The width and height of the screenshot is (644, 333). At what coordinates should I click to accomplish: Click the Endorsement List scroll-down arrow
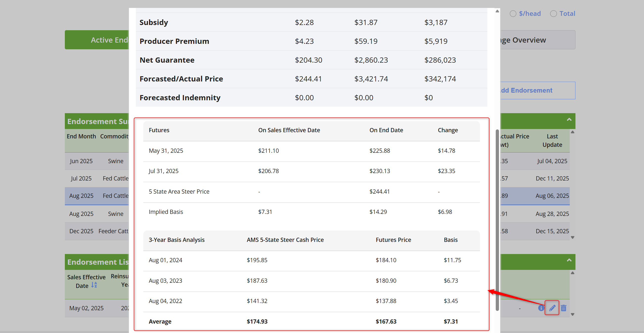(x=572, y=314)
